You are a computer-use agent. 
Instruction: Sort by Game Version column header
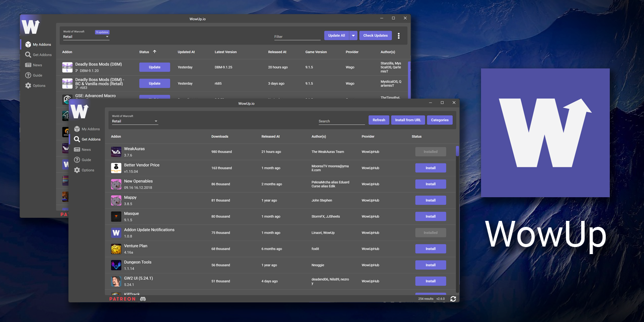[316, 52]
